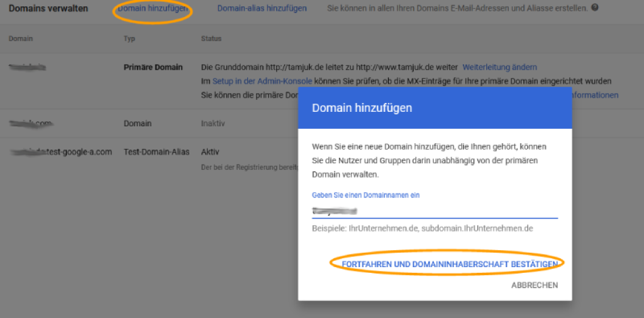Viewport: 644px width, 318px height.
Task: Select the test-google-a.com domain row
Action: (x=61, y=152)
